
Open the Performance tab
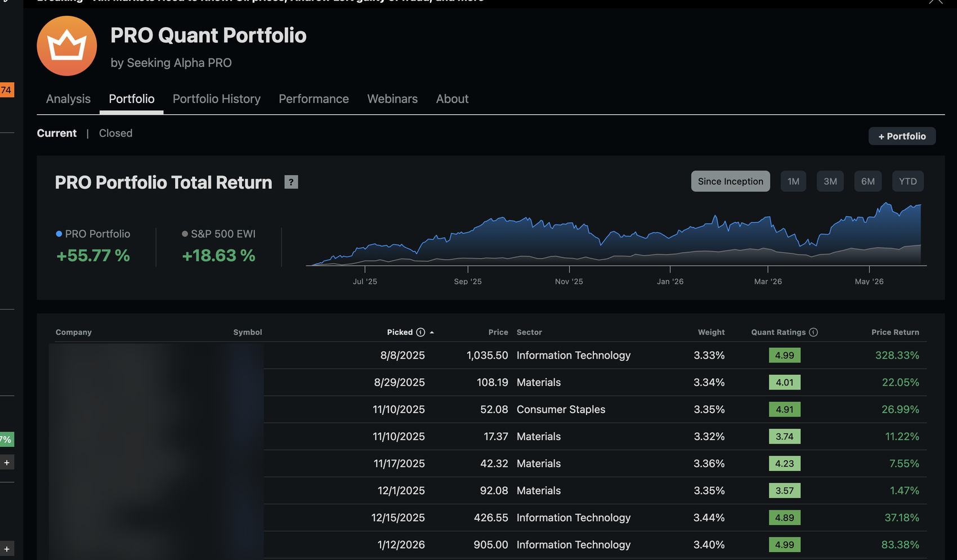(314, 99)
